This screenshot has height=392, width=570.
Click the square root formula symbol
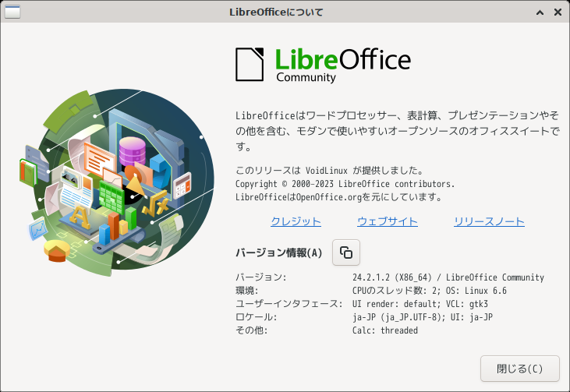pos(155,204)
